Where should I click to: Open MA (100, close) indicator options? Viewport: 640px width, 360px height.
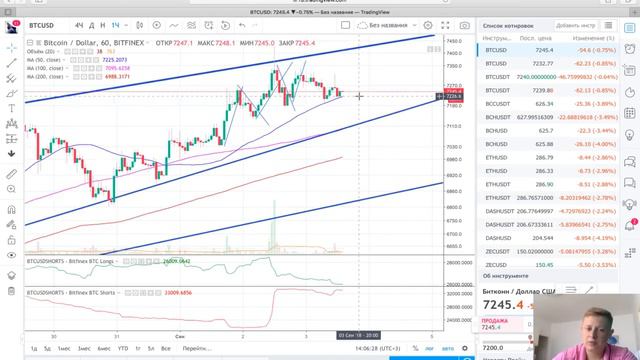[67, 68]
